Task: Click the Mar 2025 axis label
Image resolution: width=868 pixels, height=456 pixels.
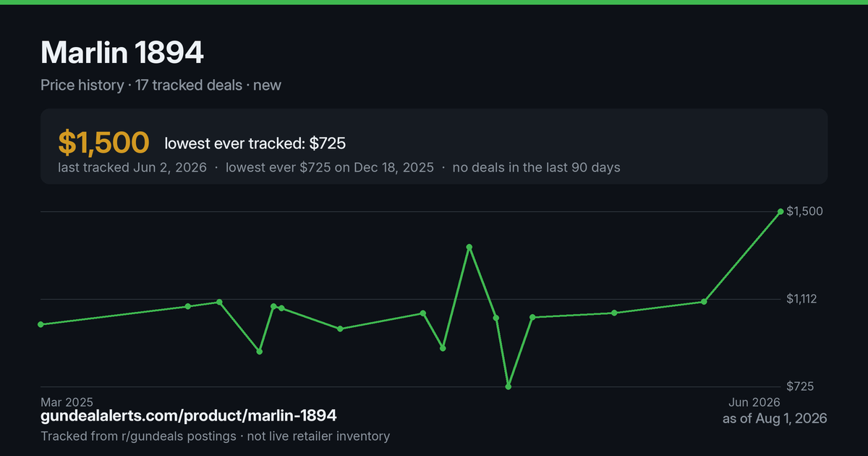Action: (67, 402)
